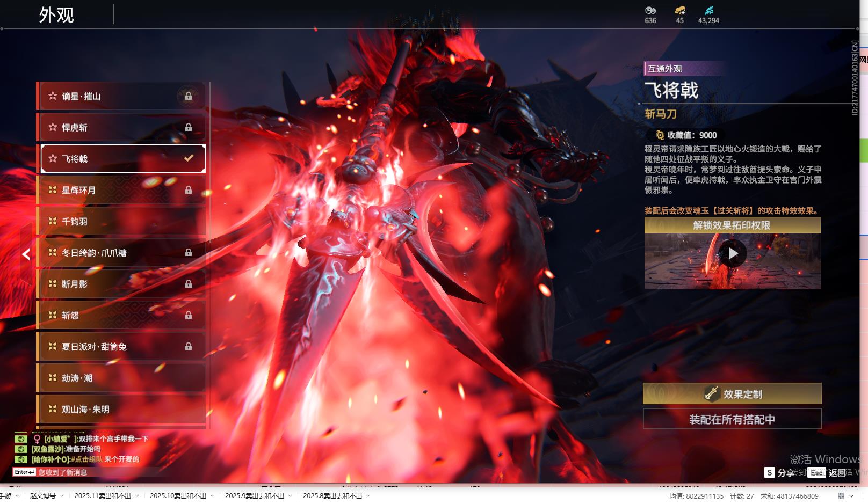
Task: Switch to the 2025.8卖出去和不出 sheet tab
Action: (x=332, y=496)
